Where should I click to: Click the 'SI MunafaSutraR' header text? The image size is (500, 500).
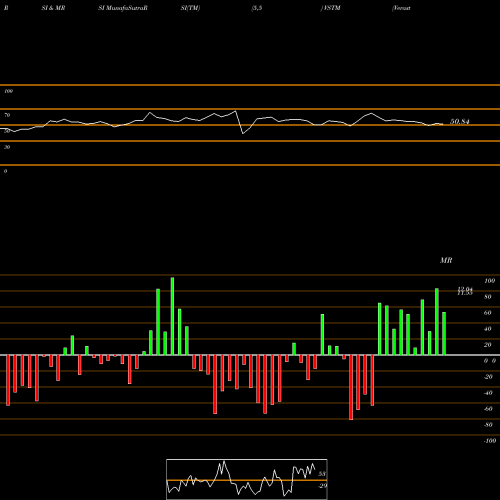[x=123, y=8]
